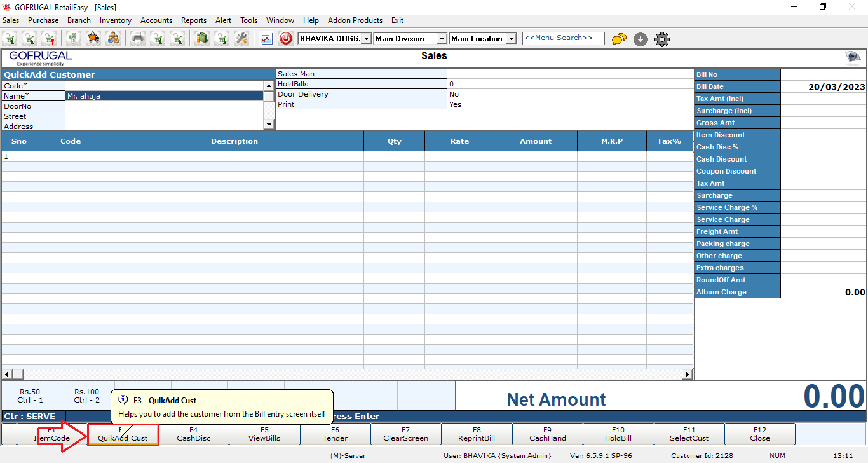Viewport: 868px width, 463px height.
Task: Open the Main Location dropdown
Action: [511, 39]
